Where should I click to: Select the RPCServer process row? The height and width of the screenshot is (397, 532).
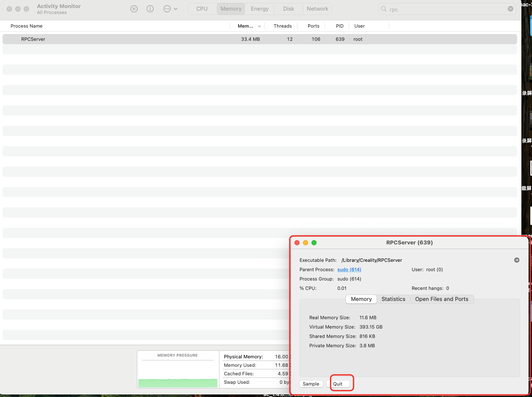tap(127, 39)
